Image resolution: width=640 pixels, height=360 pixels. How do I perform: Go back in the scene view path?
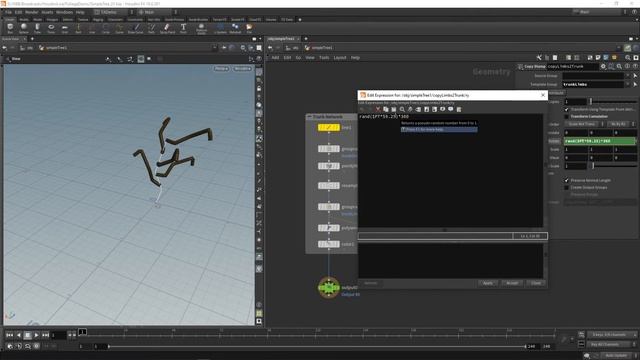(x=4, y=48)
